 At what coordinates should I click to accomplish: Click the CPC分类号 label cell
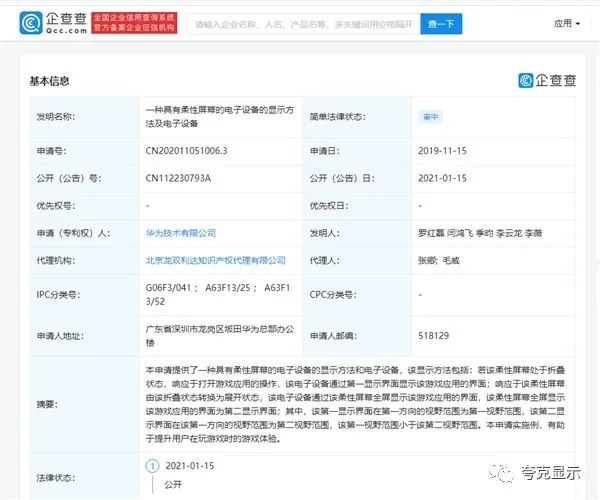pos(357,295)
